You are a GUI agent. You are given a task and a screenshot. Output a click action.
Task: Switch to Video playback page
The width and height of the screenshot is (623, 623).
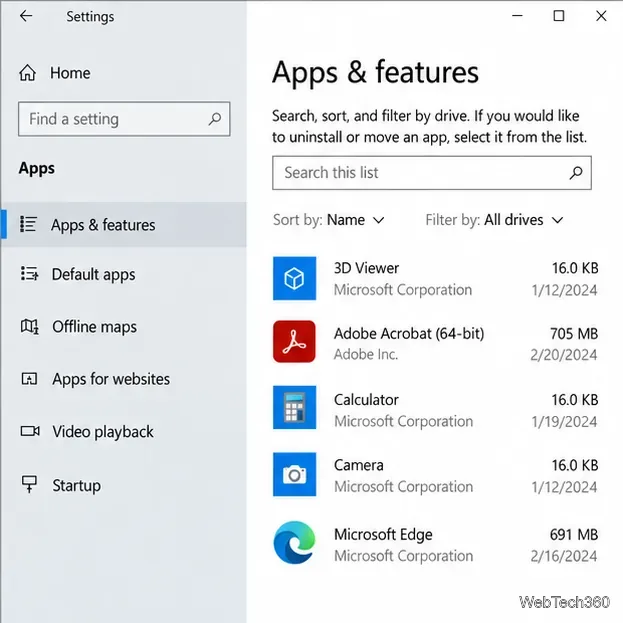[103, 432]
